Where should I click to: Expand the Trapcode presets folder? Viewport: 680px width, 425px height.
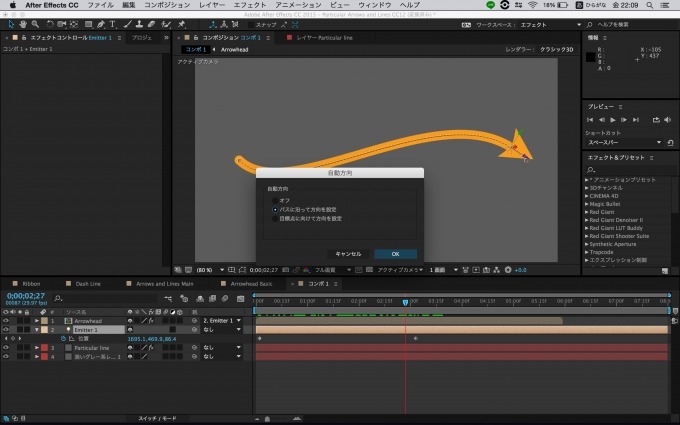point(602,251)
